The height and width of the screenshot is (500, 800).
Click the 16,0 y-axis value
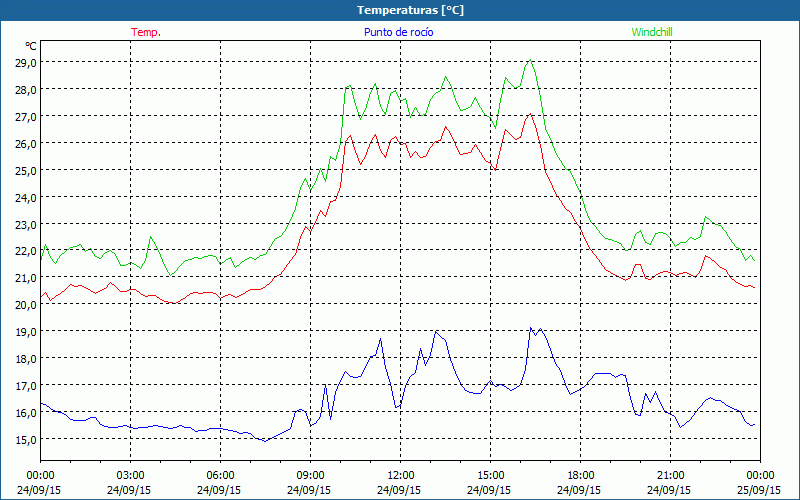(x=26, y=413)
